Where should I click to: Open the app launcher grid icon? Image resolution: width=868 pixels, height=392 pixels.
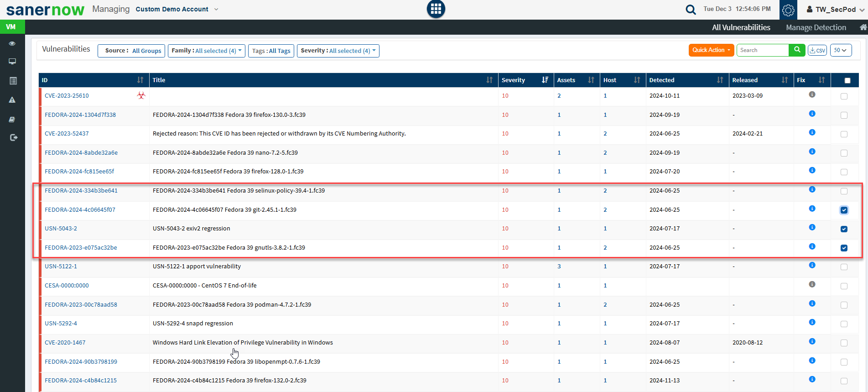(x=436, y=9)
